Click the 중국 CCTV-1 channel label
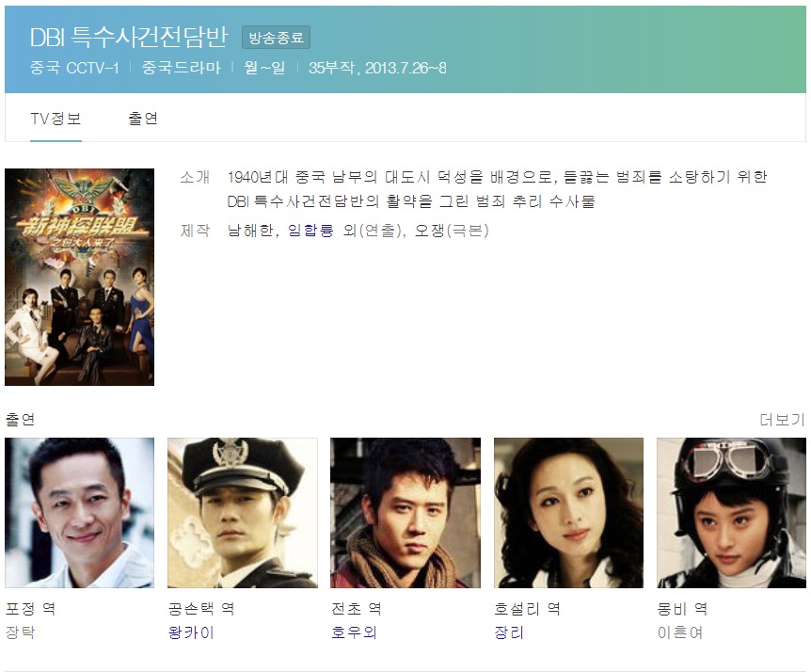 [x=74, y=68]
